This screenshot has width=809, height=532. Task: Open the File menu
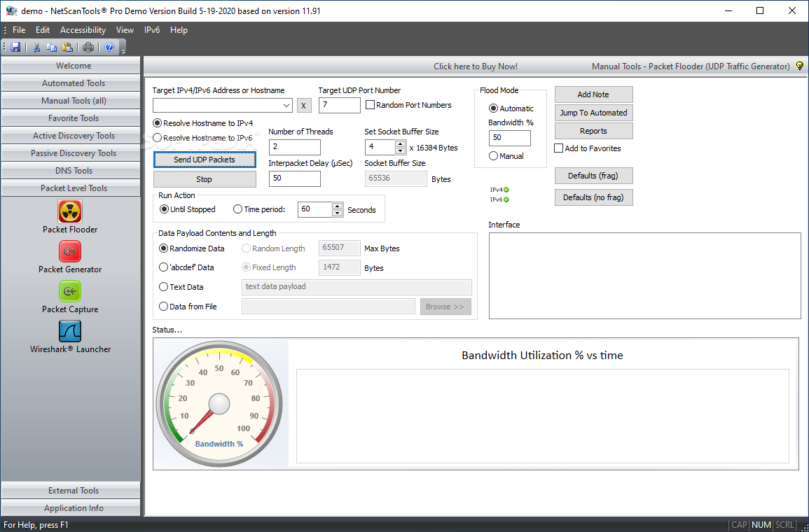pyautogui.click(x=19, y=30)
